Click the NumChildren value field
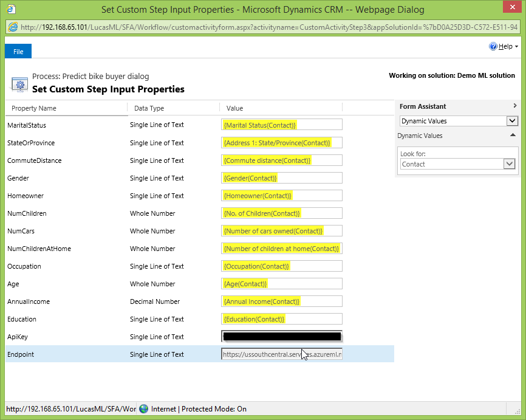Viewport: 526px width, 420px height. pyautogui.click(x=282, y=213)
